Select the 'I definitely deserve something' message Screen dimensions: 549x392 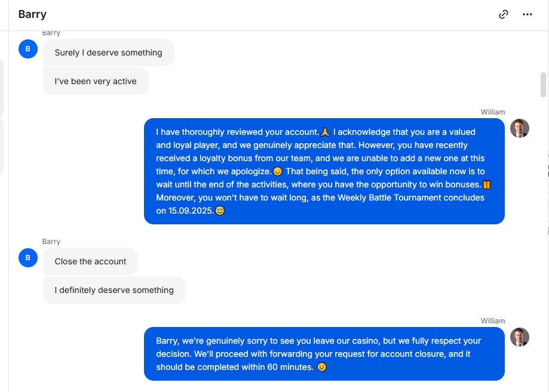tap(114, 290)
